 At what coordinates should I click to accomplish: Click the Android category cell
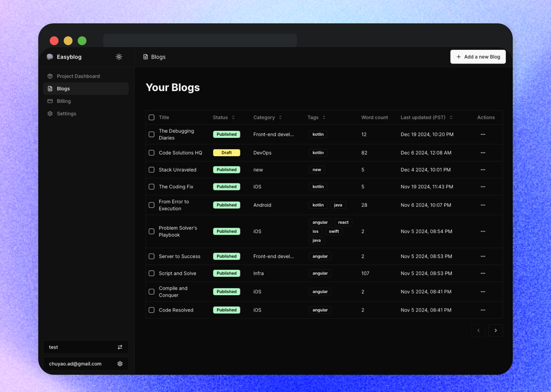click(262, 205)
